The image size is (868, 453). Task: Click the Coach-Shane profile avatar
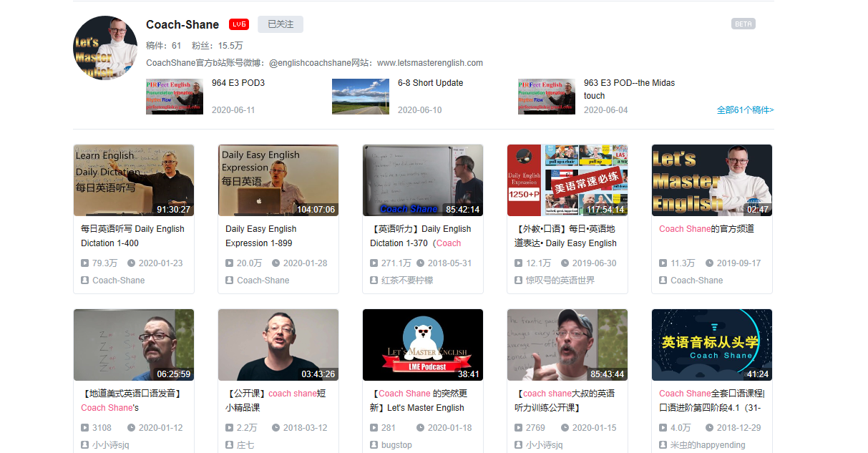[106, 47]
